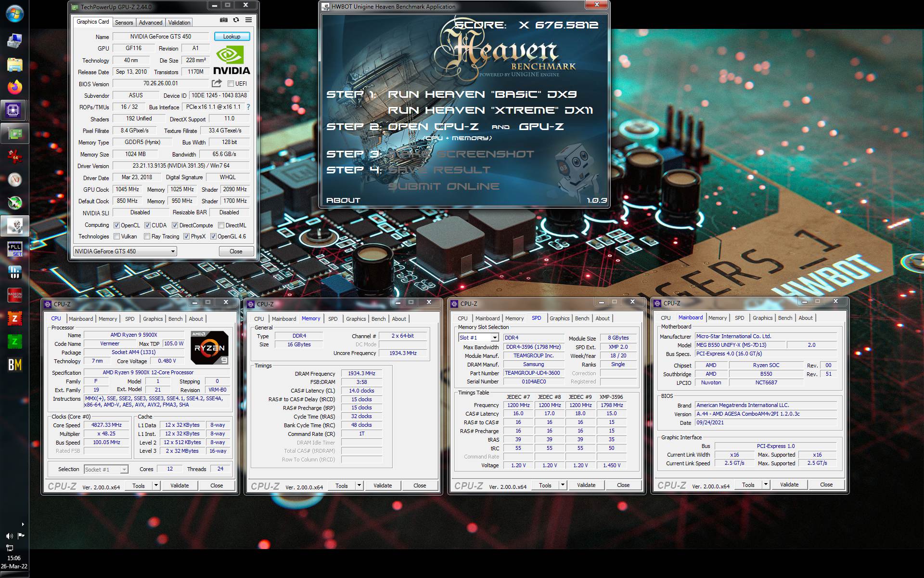Click RUN HEAVEN "XTREME" DX11
The image size is (924, 578).
click(490, 110)
